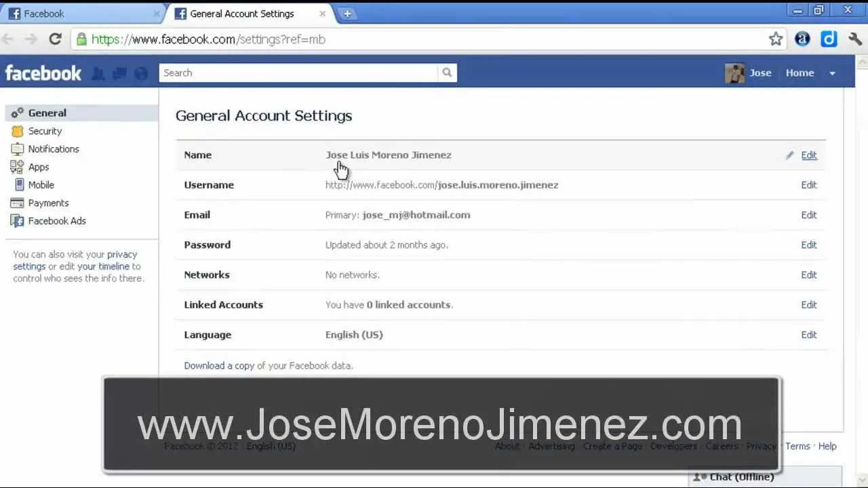Click the Apps icon in the sidebar
The height and width of the screenshot is (488, 868).
click(17, 167)
